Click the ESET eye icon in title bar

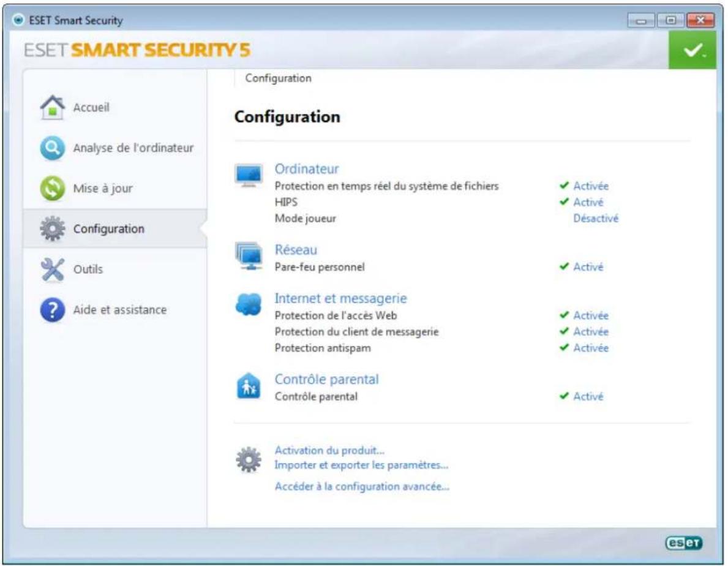coord(18,20)
